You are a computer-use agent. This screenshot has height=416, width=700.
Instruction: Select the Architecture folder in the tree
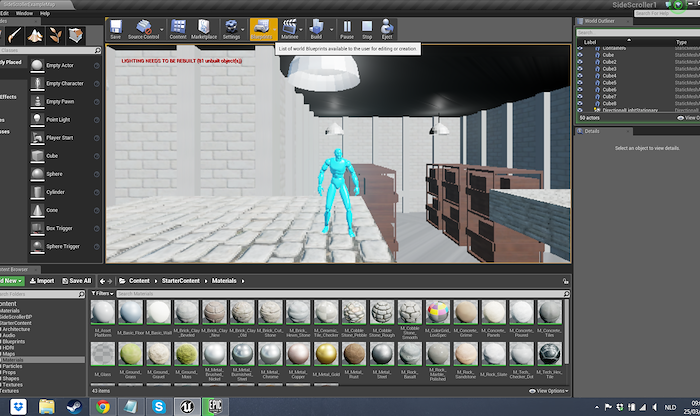(x=16, y=329)
